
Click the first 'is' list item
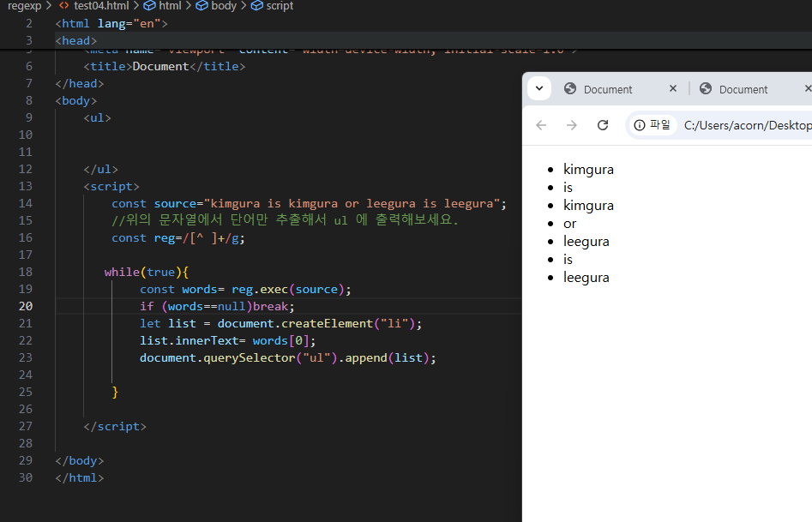click(x=568, y=188)
